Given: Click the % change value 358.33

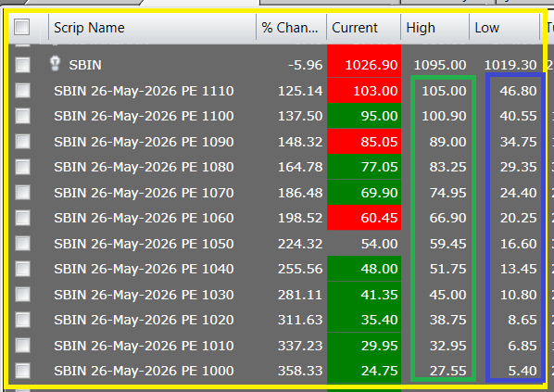Looking at the screenshot, I should coord(300,371).
